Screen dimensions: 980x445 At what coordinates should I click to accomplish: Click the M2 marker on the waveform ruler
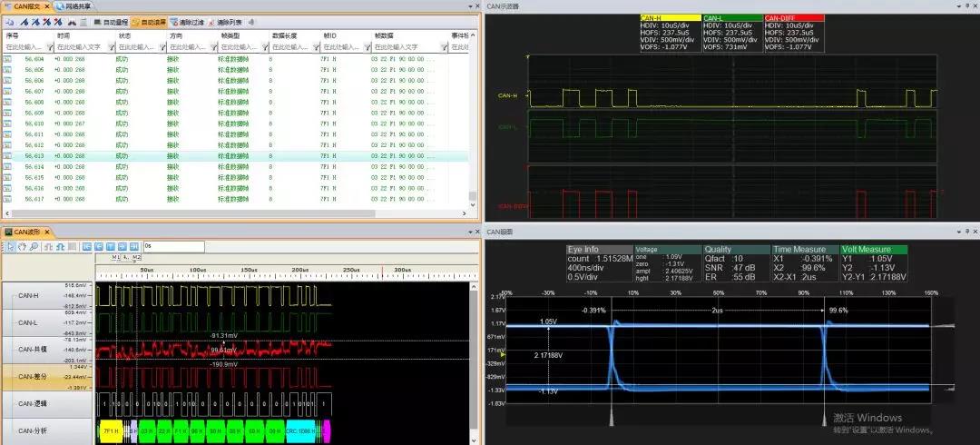tap(136, 257)
